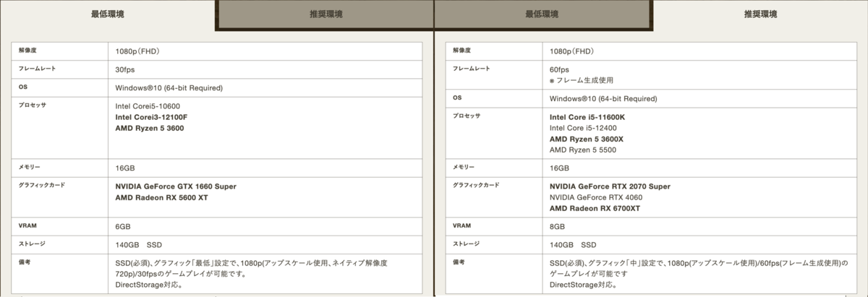Click VRAM label beside 6GB
Viewport: 868px width, 297px height.
[27, 225]
